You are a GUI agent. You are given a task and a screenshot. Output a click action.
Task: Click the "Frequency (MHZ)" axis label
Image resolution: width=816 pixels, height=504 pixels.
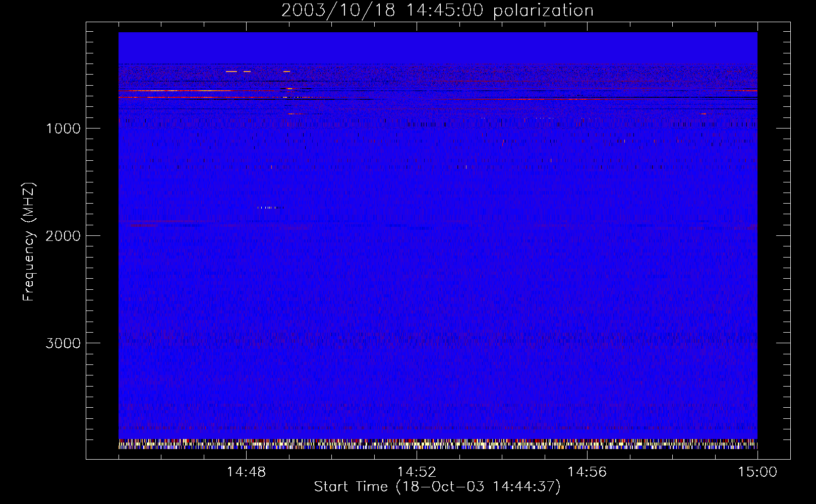pyautogui.click(x=29, y=241)
